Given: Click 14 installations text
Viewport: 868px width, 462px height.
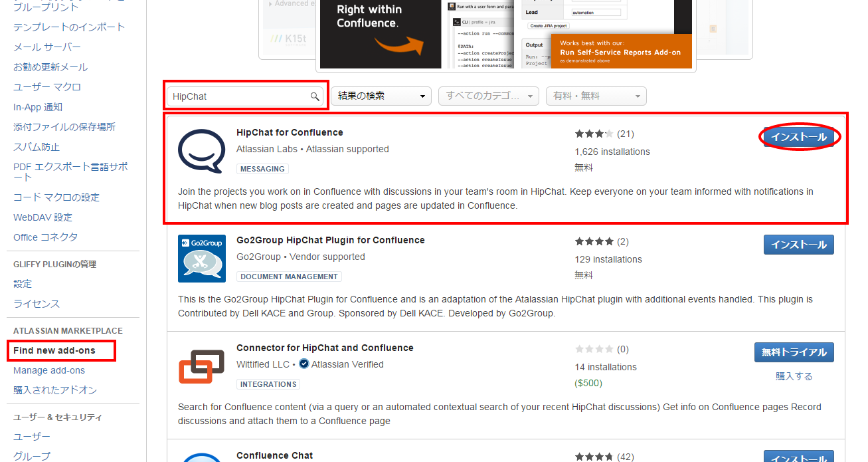Looking at the screenshot, I should tap(606, 367).
